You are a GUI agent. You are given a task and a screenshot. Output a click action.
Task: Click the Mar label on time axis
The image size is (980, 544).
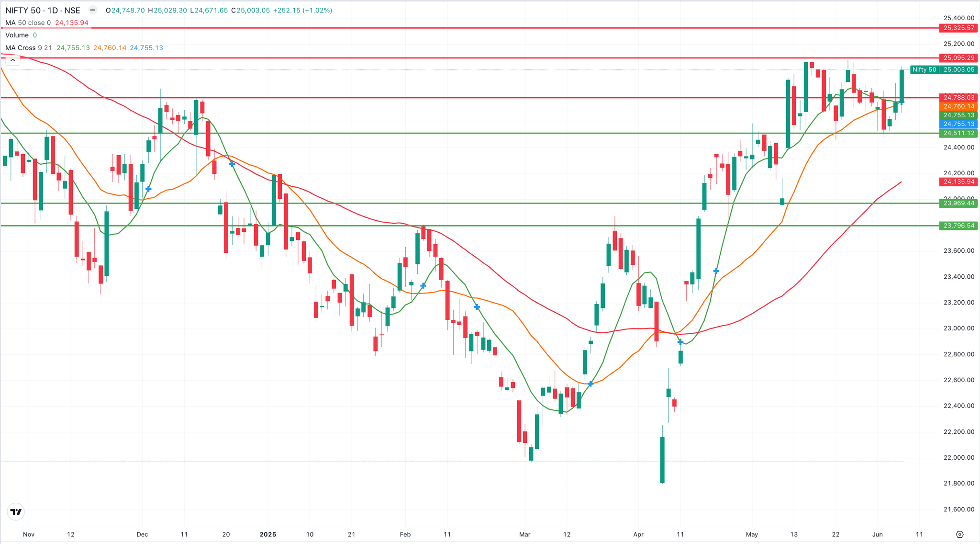(525, 534)
